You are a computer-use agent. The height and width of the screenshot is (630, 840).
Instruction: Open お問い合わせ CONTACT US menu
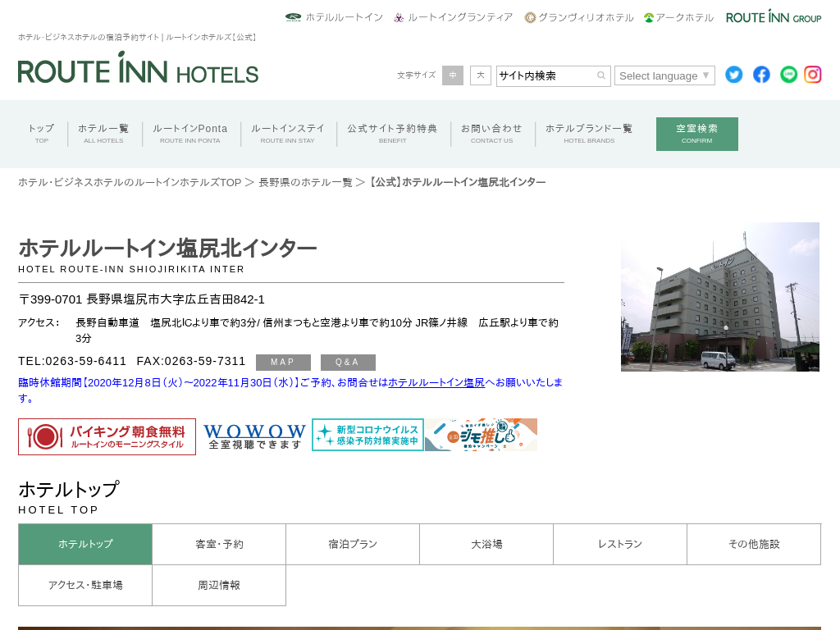pos(492,134)
